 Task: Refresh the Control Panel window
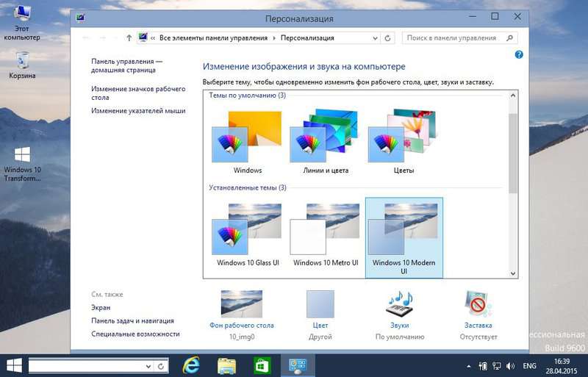(x=388, y=38)
